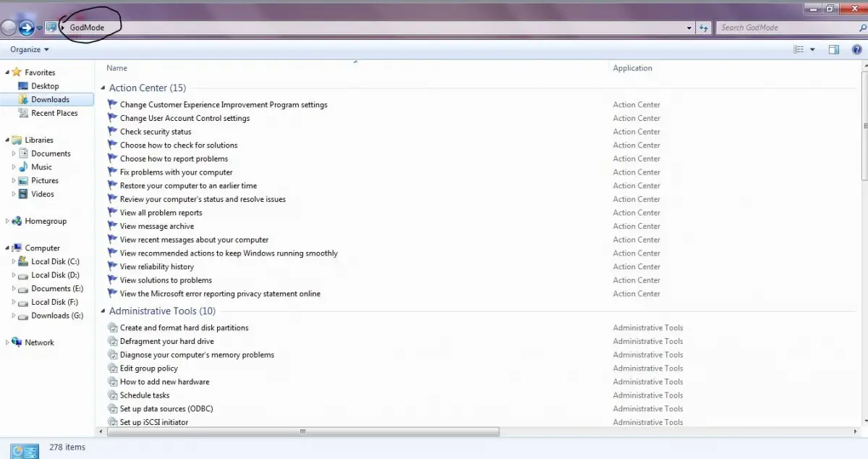The width and height of the screenshot is (868, 459).
Task: Click the Back navigation button
Action: tap(8, 28)
